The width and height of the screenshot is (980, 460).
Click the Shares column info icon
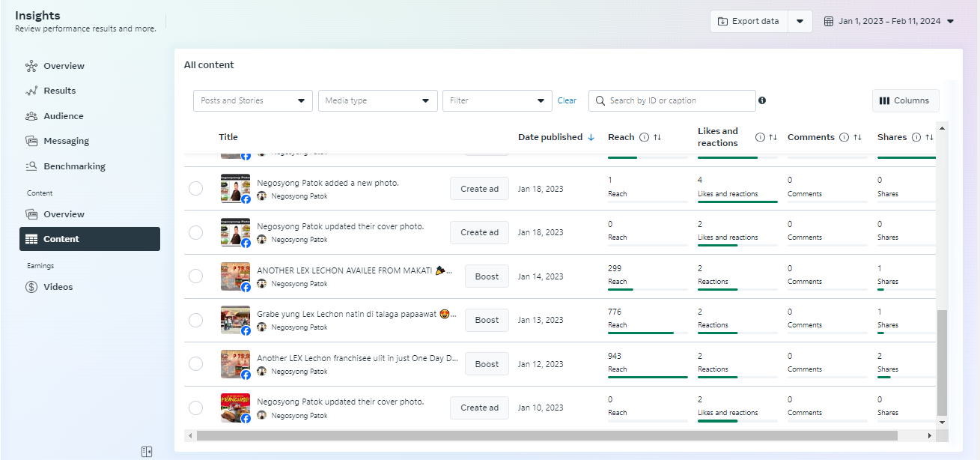coord(916,137)
